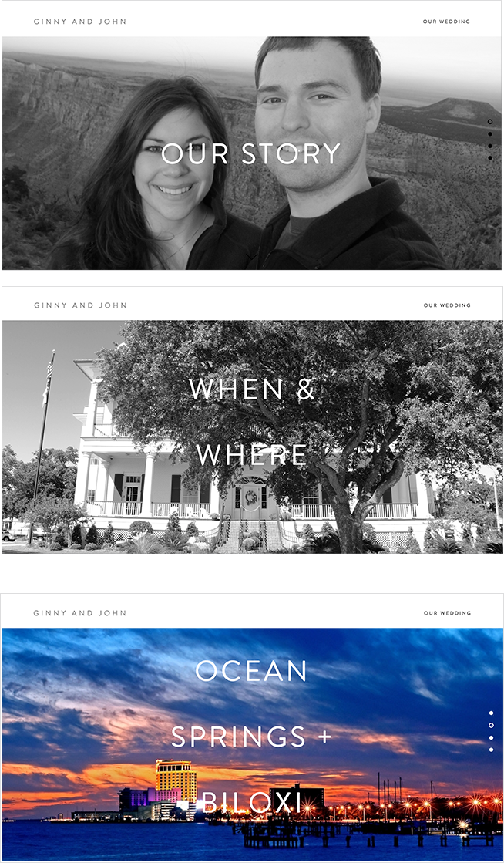Open Ginny and John logo above Our Story
Image resolution: width=504 pixels, height=863 pixels.
click(x=80, y=22)
